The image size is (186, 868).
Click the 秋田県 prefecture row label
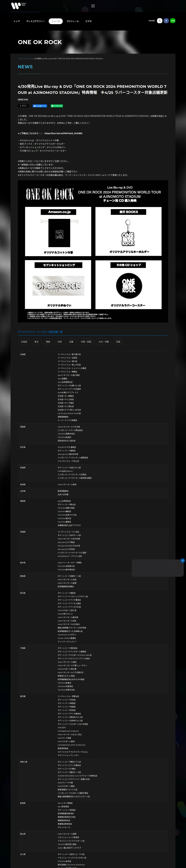point(23,484)
